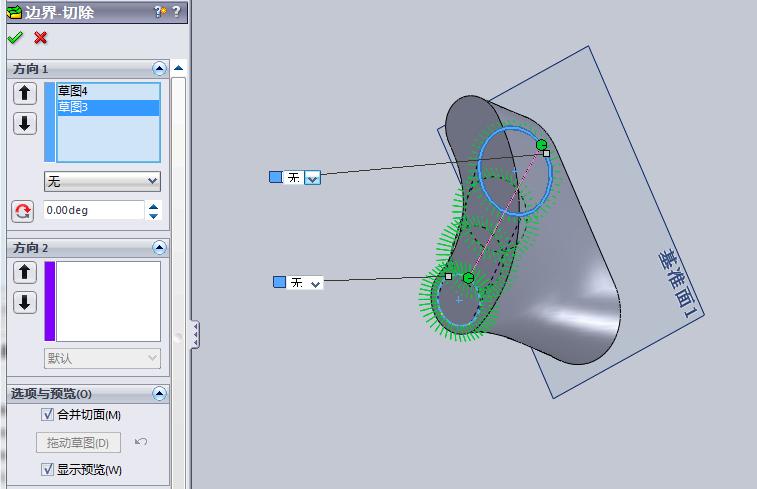Open the question mark help icon in title
Screen dimensions: 757x489
[x=176, y=12]
